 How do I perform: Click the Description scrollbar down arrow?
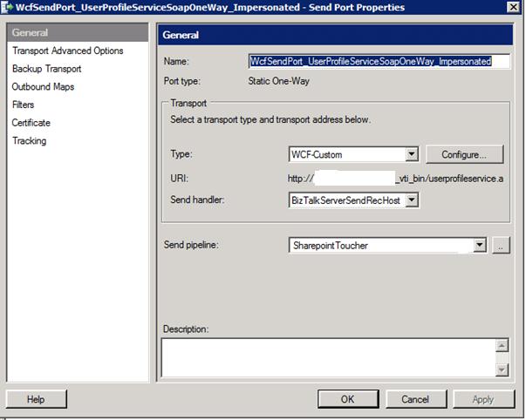[502, 369]
